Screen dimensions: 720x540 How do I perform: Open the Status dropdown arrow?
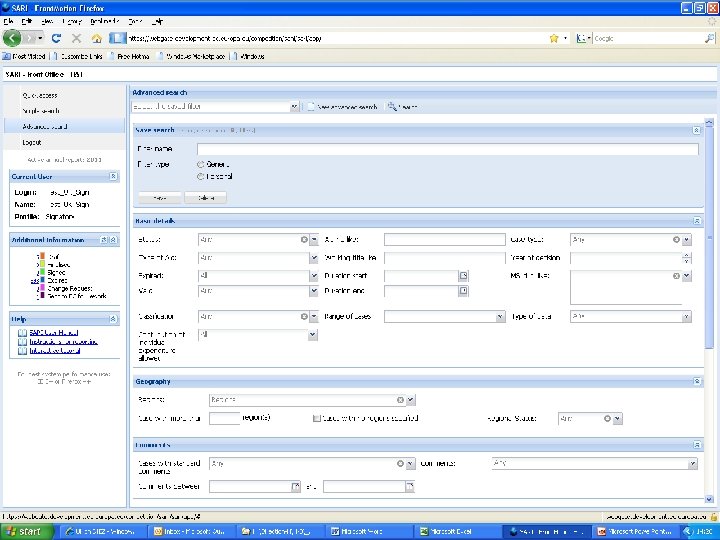[x=314, y=239]
